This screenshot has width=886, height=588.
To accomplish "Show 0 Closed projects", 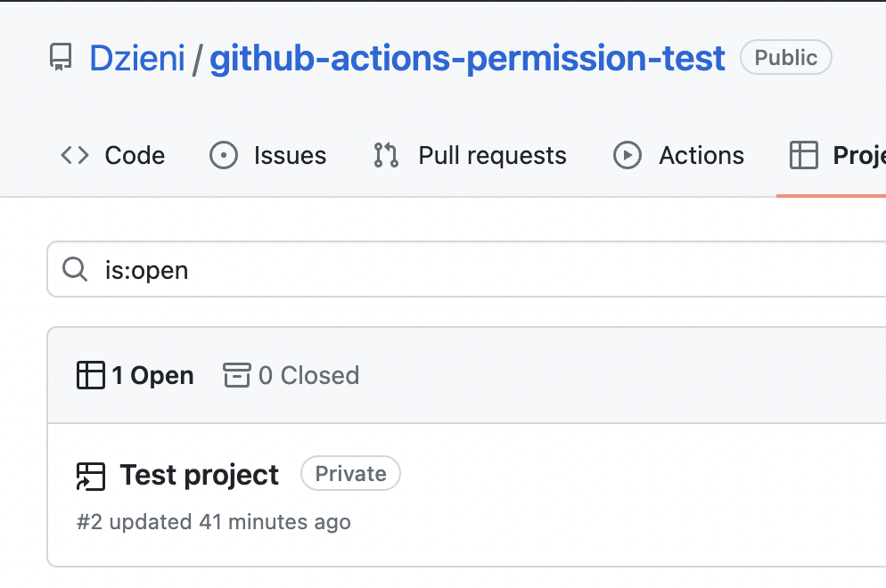I will coord(291,375).
